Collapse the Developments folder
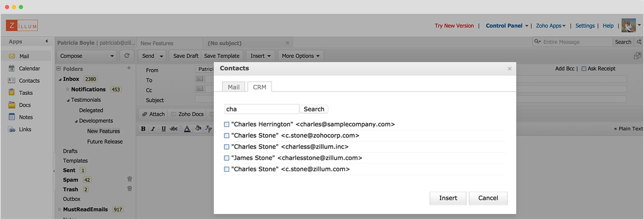 click(76, 121)
